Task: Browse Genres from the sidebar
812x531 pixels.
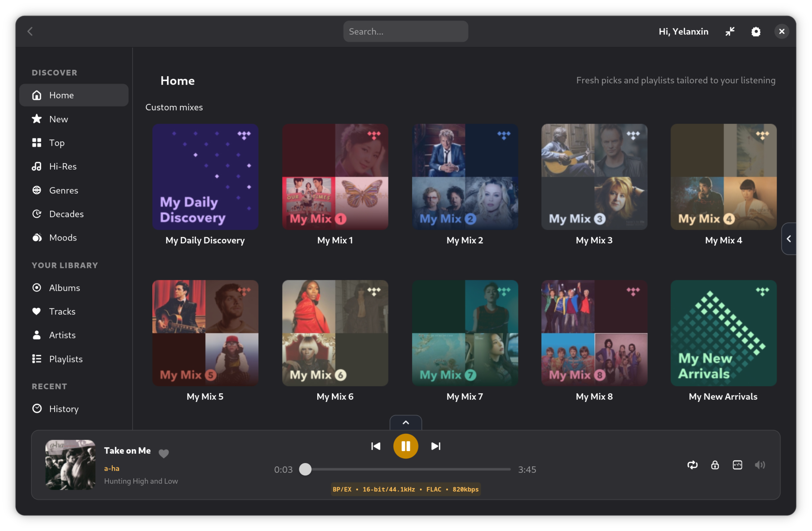Action: (x=74, y=190)
